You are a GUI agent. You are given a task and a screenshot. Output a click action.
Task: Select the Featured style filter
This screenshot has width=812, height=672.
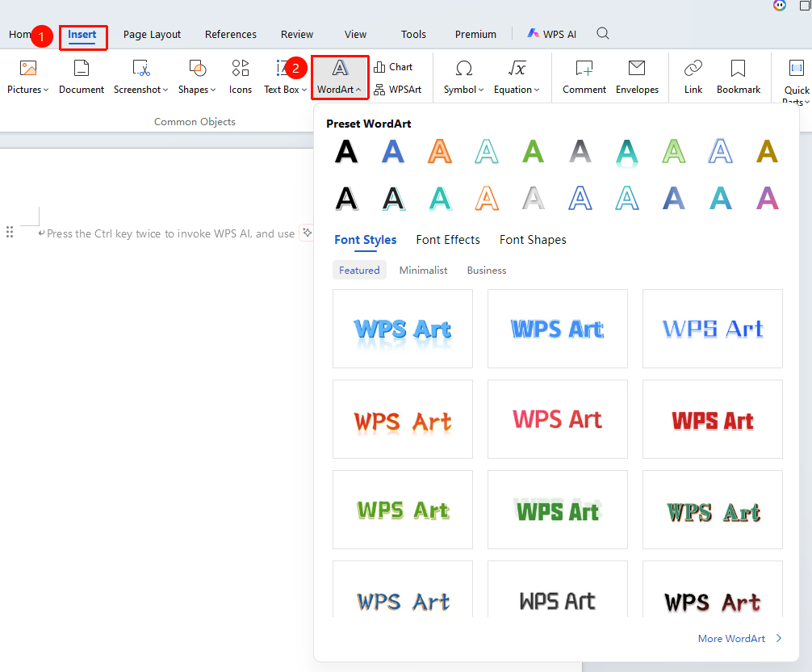click(x=359, y=270)
